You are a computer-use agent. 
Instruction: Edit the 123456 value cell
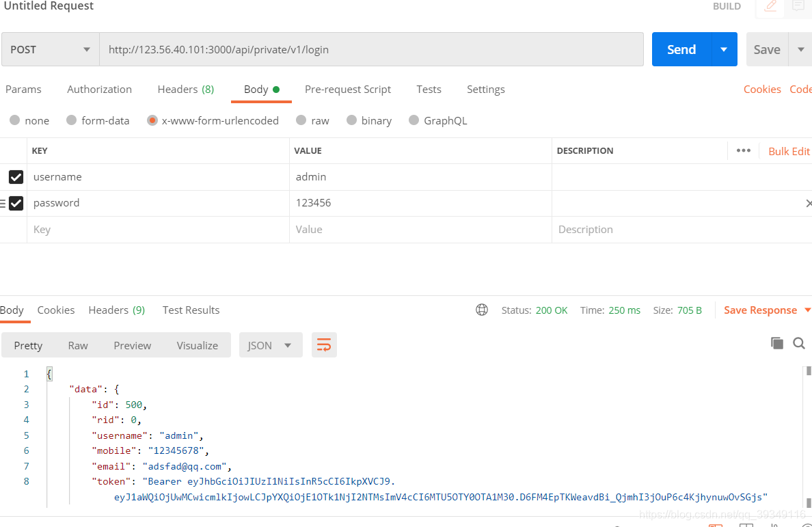[x=420, y=203]
